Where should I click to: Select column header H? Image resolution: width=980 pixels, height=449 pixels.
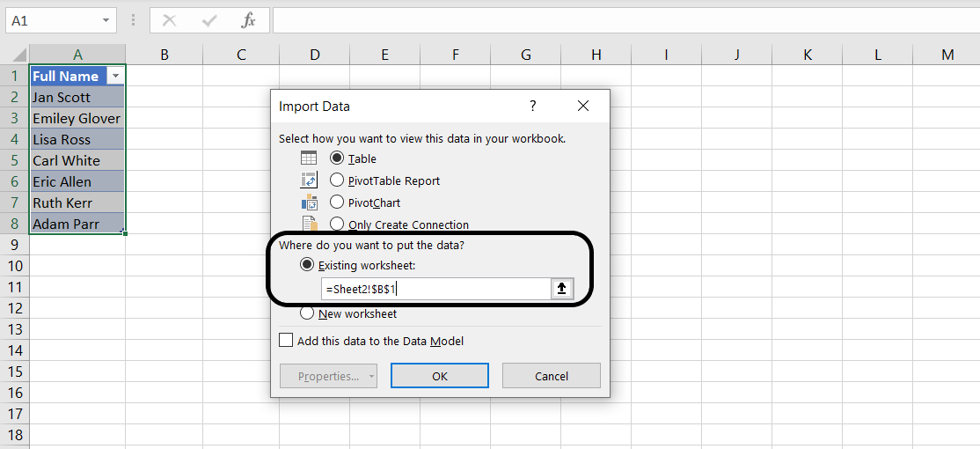click(596, 55)
